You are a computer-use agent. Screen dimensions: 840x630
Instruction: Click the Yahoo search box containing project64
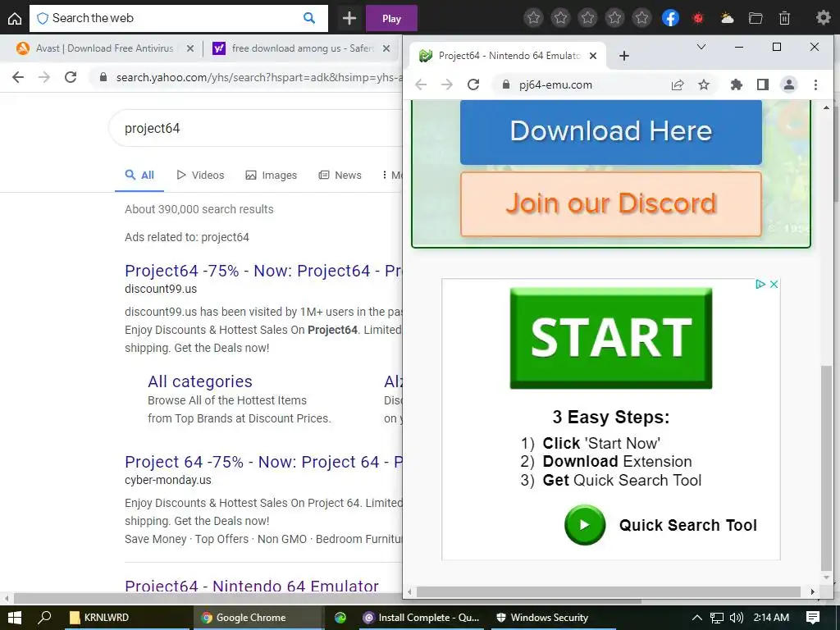(x=256, y=129)
